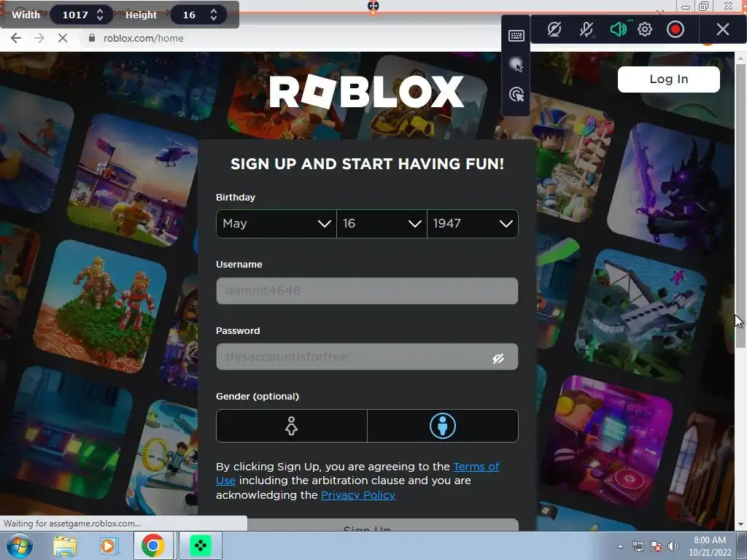Image resolution: width=747 pixels, height=560 pixels.
Task: Select the male gender option
Action: click(x=443, y=426)
